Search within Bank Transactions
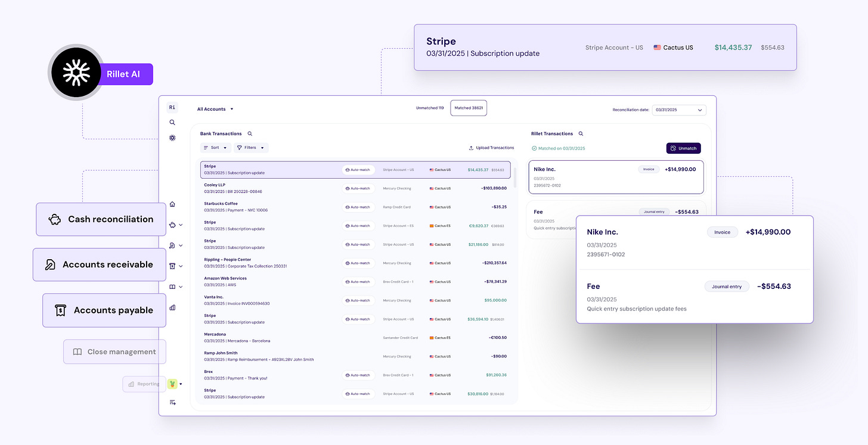Image resolution: width=868 pixels, height=445 pixels. [x=250, y=134]
